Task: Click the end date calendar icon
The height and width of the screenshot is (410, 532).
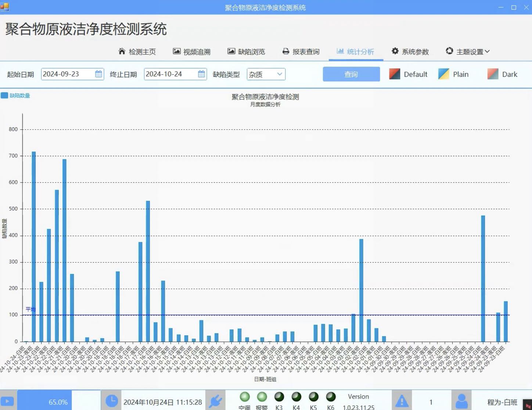Action: (201, 74)
